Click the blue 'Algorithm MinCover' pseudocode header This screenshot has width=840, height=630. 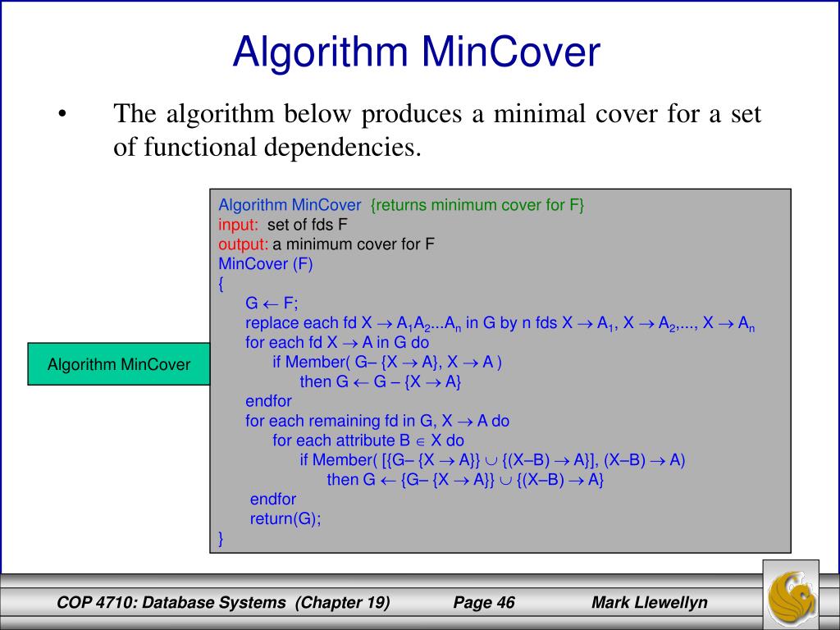pyautogui.click(x=290, y=204)
